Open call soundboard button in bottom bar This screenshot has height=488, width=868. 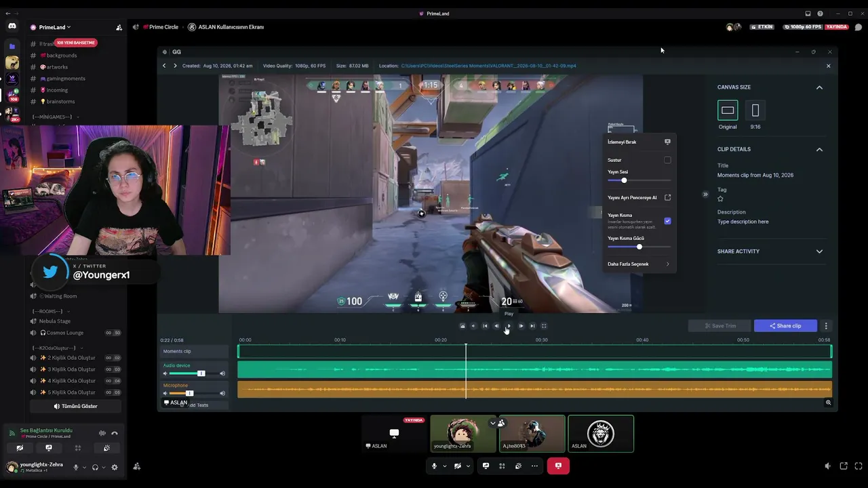click(x=518, y=466)
